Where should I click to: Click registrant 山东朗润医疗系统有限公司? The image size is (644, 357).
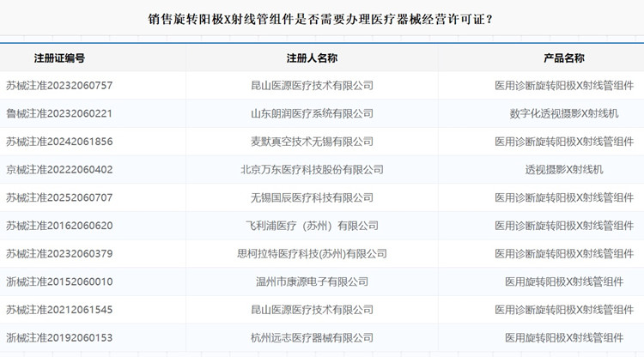coord(313,113)
